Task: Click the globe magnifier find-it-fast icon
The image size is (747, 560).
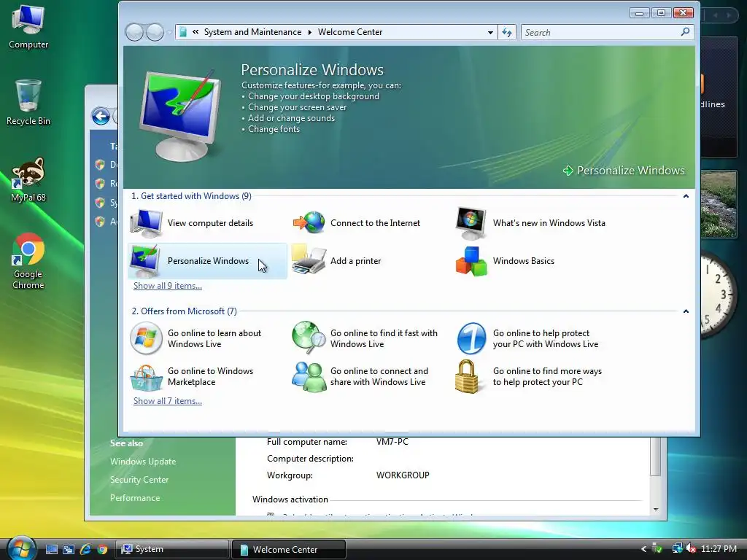Action: [309, 338]
